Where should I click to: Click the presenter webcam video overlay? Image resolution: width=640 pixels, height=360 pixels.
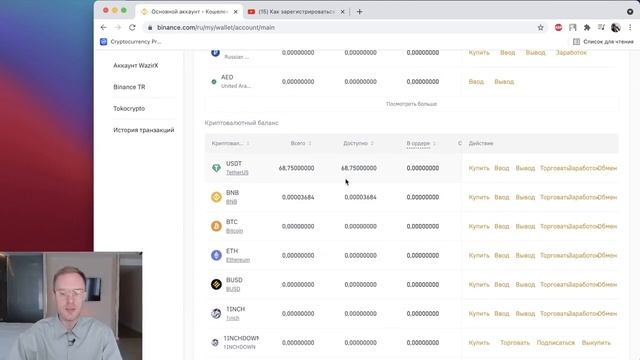(x=71, y=306)
